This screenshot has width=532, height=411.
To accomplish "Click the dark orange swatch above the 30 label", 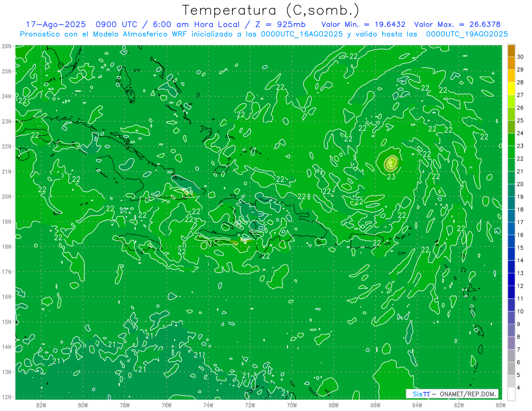I will [x=511, y=51].
